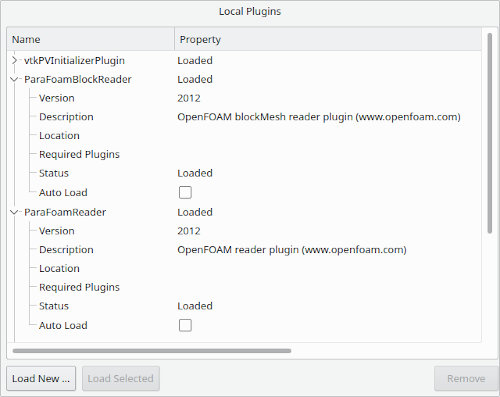The image size is (500, 397).
Task: Select Auto Load label under ParaFoamReader
Action: click(63, 325)
